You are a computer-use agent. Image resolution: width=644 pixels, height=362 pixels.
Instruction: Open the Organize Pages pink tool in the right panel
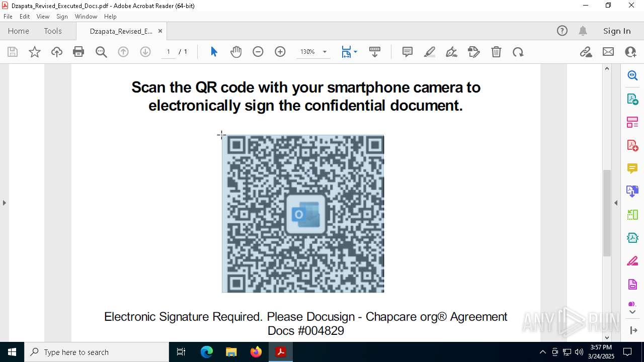click(632, 122)
